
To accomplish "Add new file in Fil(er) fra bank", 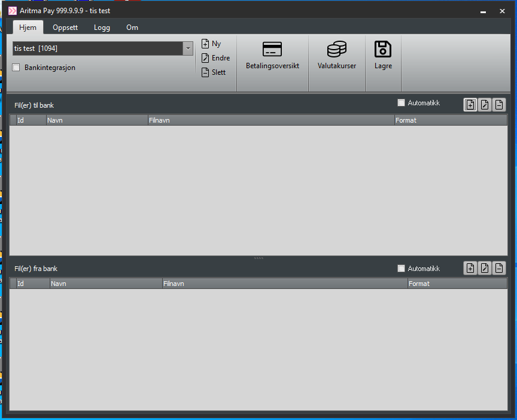I will [x=470, y=268].
